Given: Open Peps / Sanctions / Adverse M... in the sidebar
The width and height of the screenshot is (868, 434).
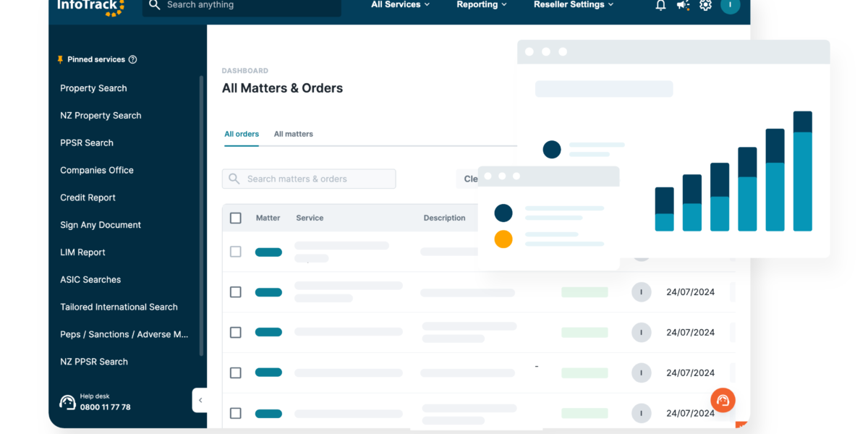Looking at the screenshot, I should [124, 335].
